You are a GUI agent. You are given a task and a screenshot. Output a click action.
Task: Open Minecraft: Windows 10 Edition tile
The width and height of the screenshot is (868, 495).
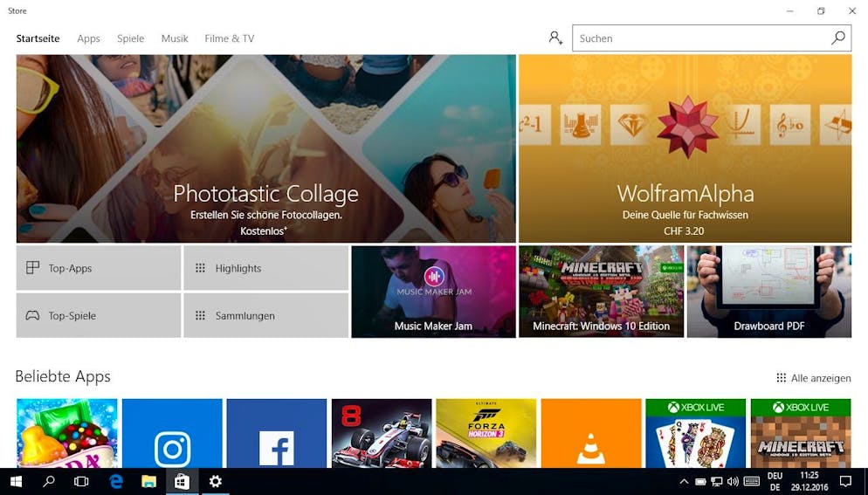point(601,292)
